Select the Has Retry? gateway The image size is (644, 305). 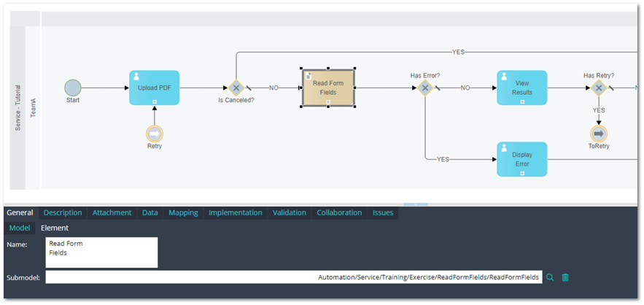point(599,88)
